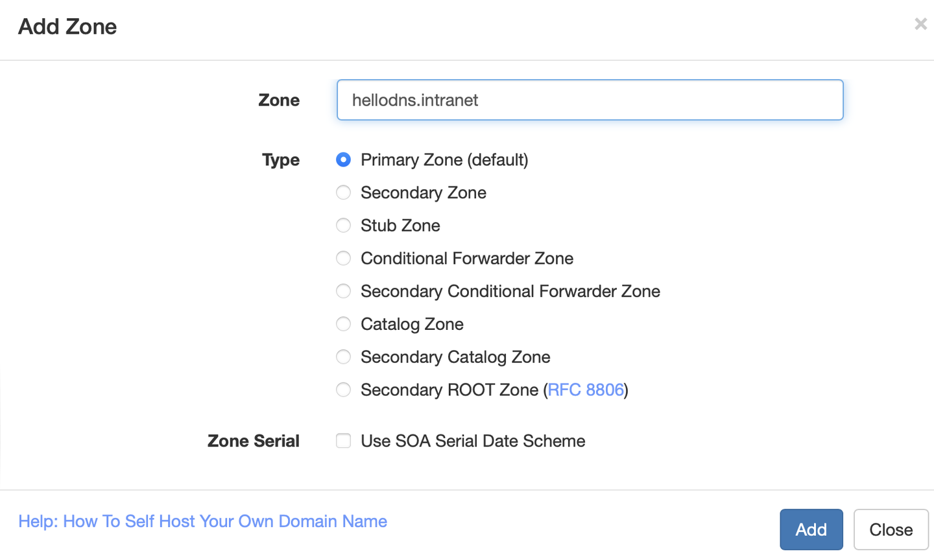This screenshot has width=934, height=560.
Task: Click the Add Zone dialog title
Action: click(x=67, y=27)
